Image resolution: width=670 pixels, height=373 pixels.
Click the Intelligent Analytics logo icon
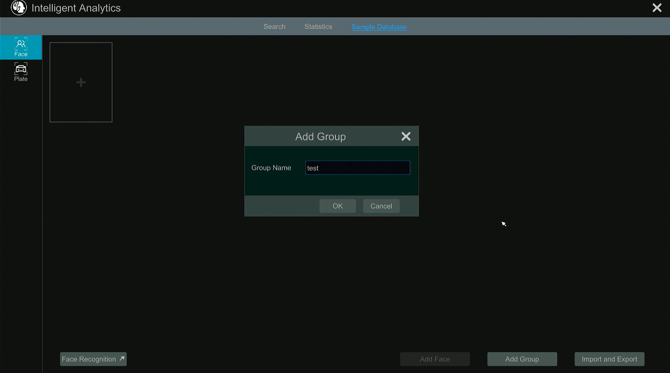click(18, 8)
